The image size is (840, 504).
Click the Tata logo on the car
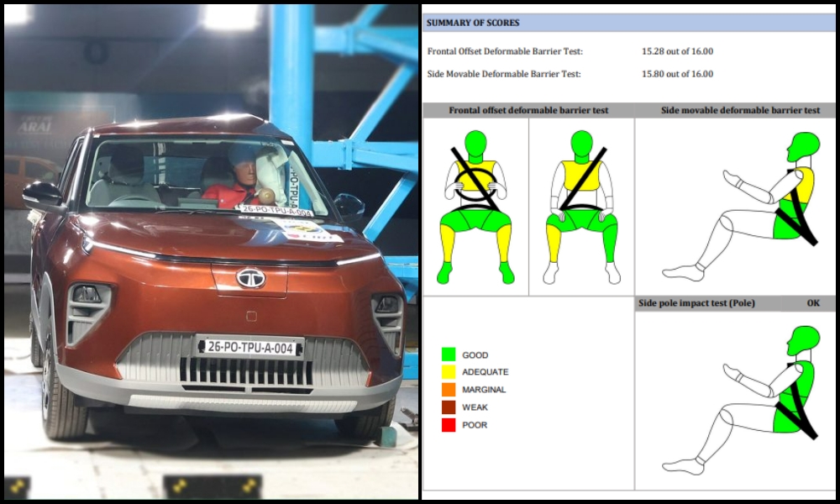[250, 277]
